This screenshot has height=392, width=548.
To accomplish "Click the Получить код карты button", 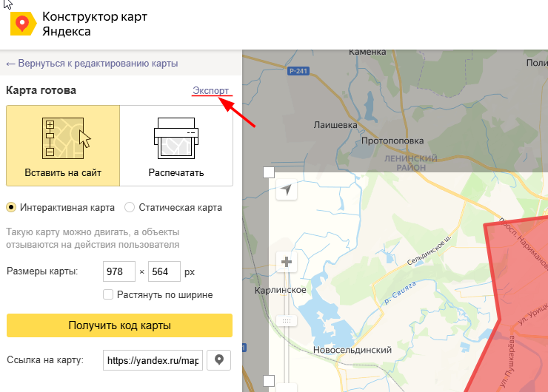I will (119, 325).
